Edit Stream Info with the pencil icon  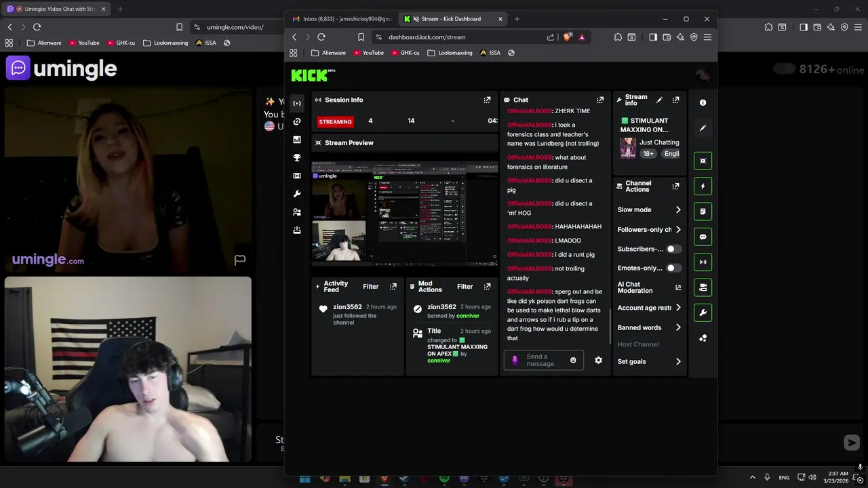pyautogui.click(x=659, y=100)
